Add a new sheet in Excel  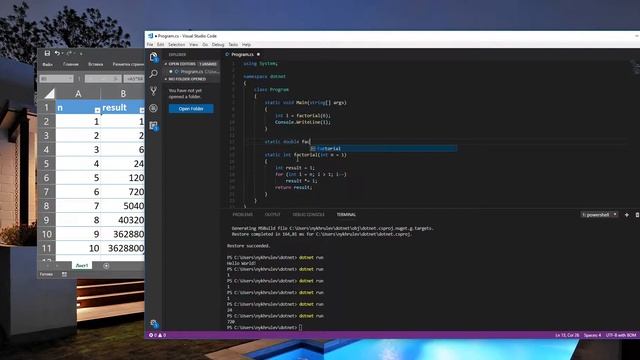106,266
